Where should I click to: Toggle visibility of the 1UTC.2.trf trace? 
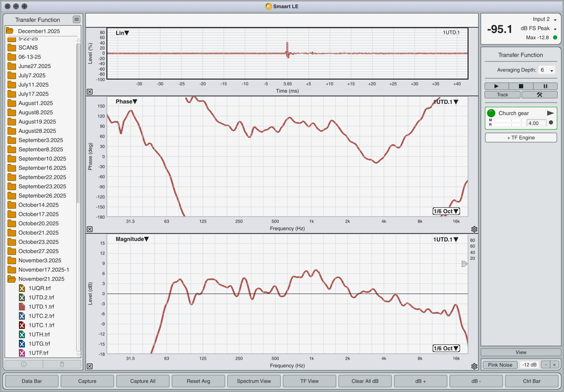click(22, 316)
